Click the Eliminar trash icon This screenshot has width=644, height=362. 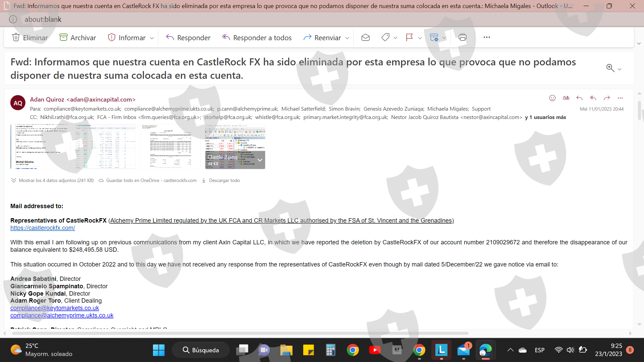[16, 37]
